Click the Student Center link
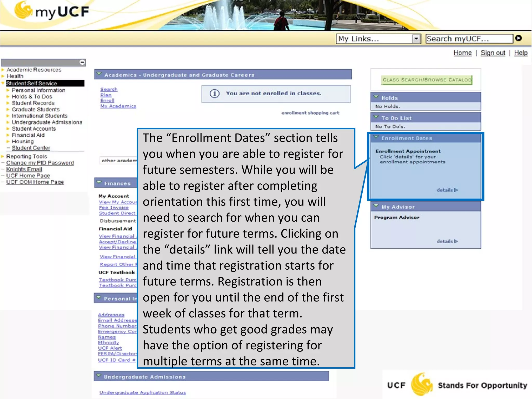Screen dimensions: 532x399 [31, 148]
